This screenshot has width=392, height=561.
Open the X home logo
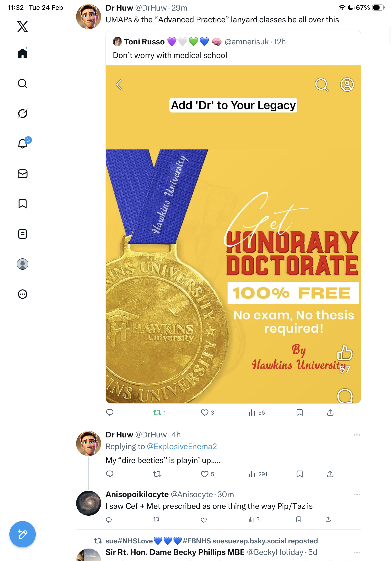pos(23,26)
